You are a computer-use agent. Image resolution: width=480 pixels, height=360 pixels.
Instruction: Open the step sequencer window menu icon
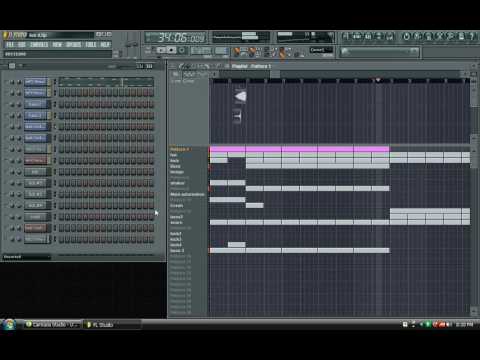(12, 66)
